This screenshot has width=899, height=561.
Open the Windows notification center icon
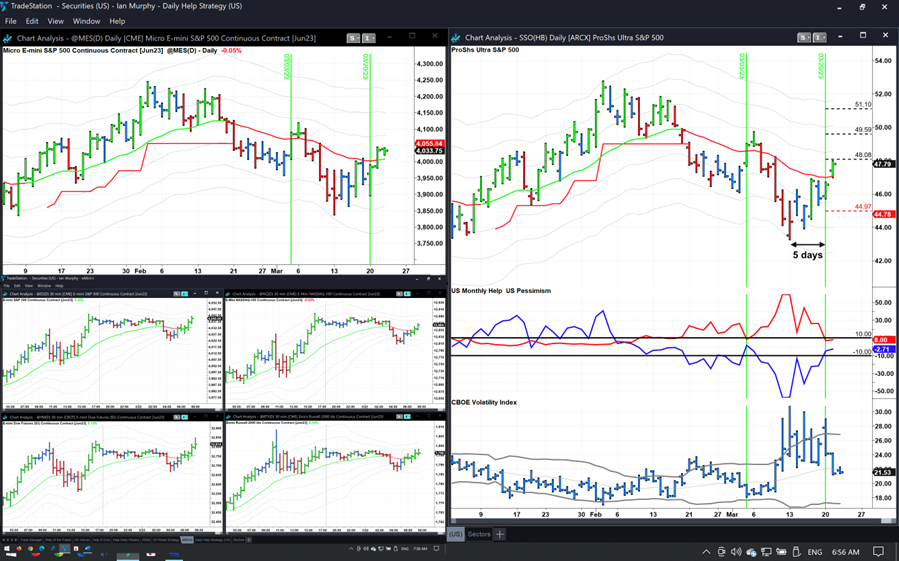[878, 551]
